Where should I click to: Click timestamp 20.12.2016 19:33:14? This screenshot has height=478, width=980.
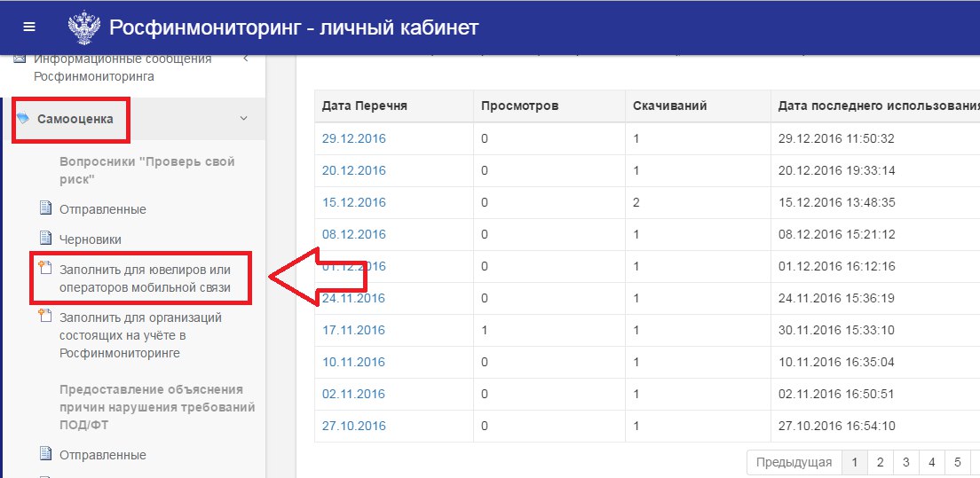coord(836,170)
